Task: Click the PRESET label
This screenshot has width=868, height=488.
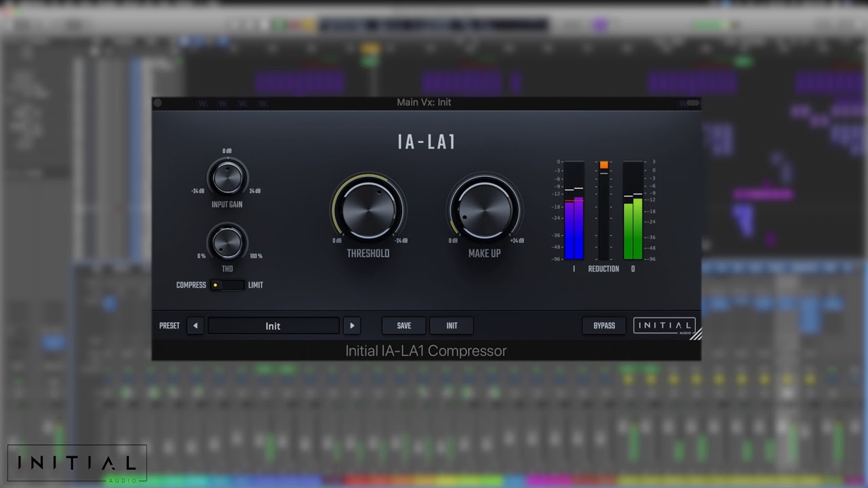Action: tap(170, 326)
